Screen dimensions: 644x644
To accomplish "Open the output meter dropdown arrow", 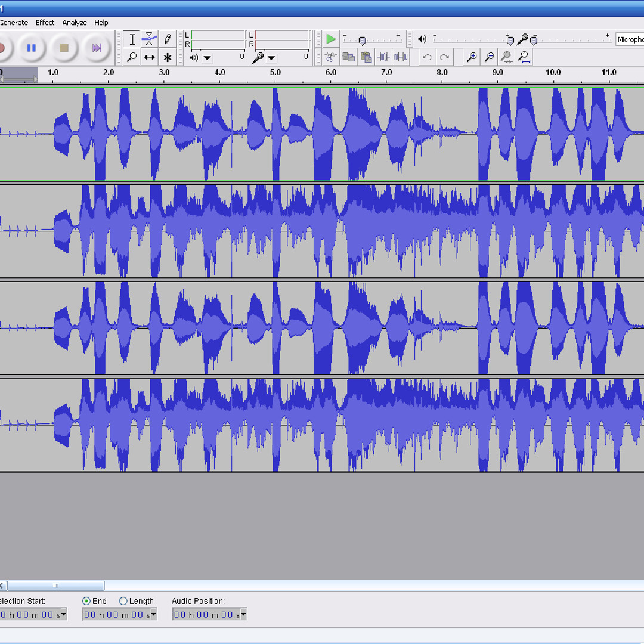I will click(208, 58).
